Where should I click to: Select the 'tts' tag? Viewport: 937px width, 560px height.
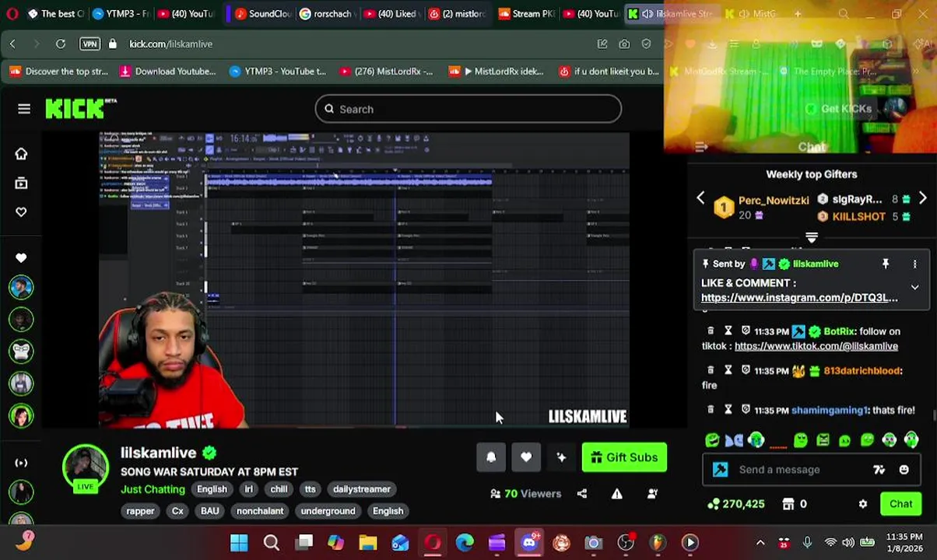coord(311,489)
